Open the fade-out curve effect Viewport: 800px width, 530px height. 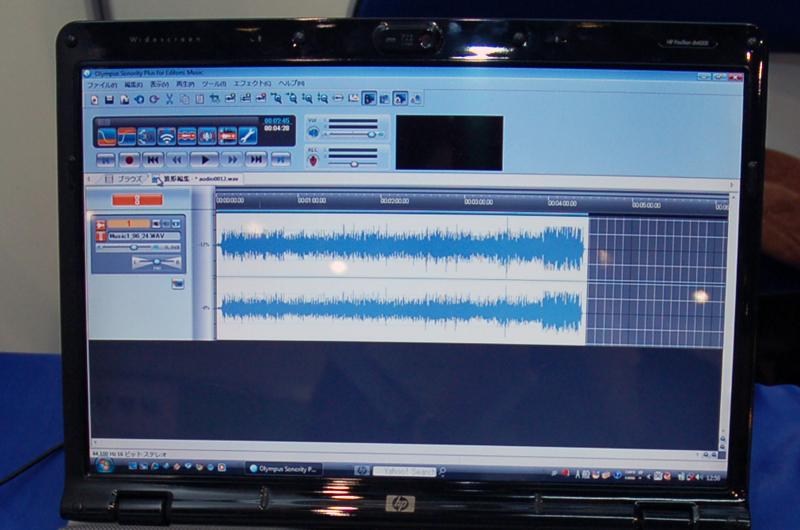107,137
